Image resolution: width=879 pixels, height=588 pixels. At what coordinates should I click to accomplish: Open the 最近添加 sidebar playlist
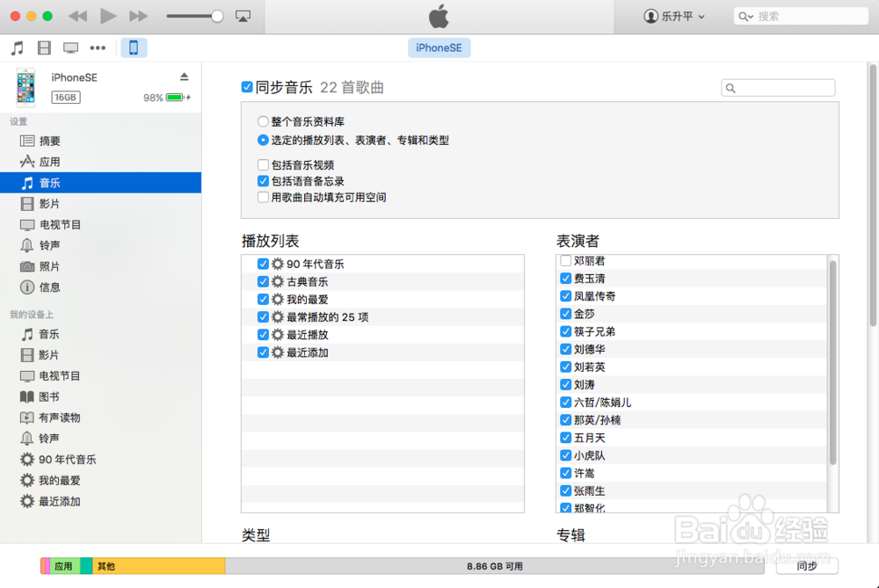coord(101,502)
